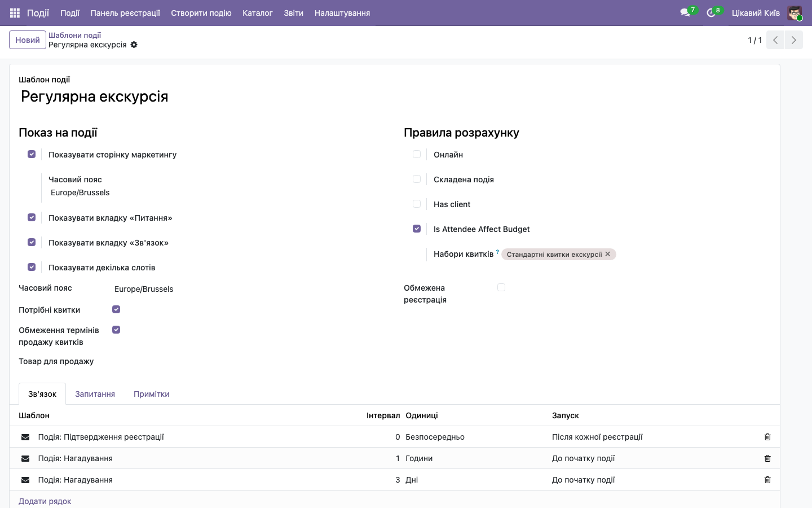Delete the Підтвердження реєстрації row with trash icon
Viewport: 812px width, 508px height.
click(767, 437)
